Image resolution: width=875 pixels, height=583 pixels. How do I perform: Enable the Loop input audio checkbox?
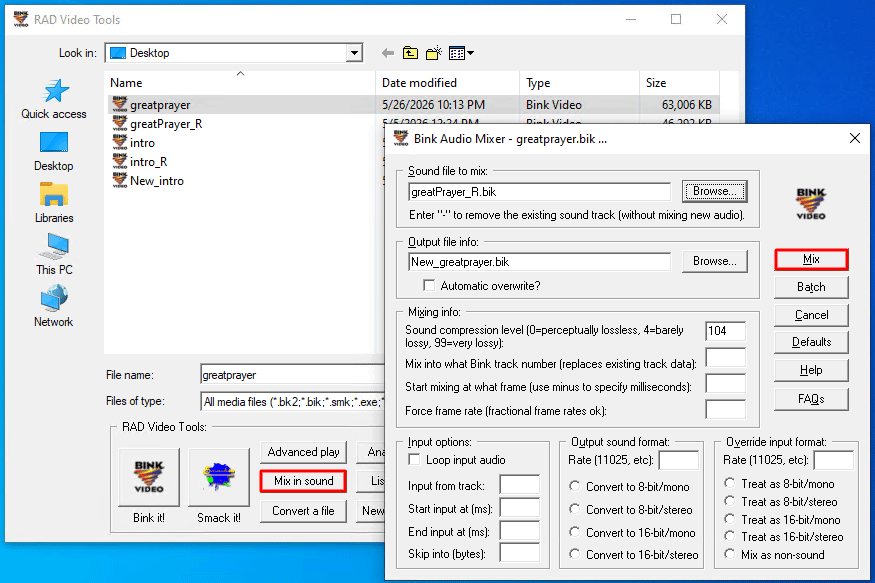click(x=414, y=460)
